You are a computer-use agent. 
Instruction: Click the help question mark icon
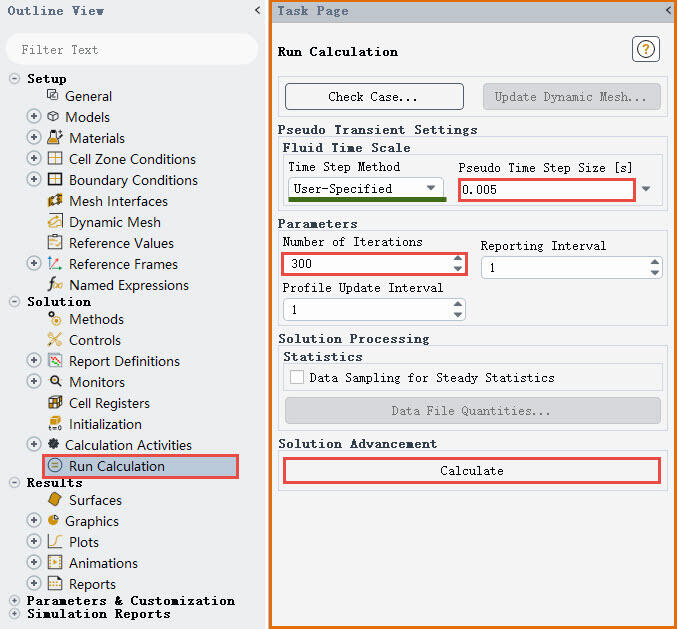(x=647, y=49)
